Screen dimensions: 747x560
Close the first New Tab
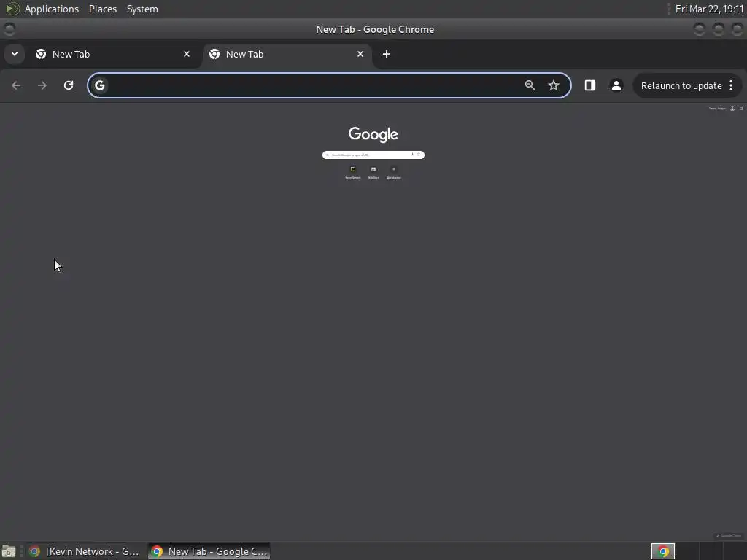point(187,54)
